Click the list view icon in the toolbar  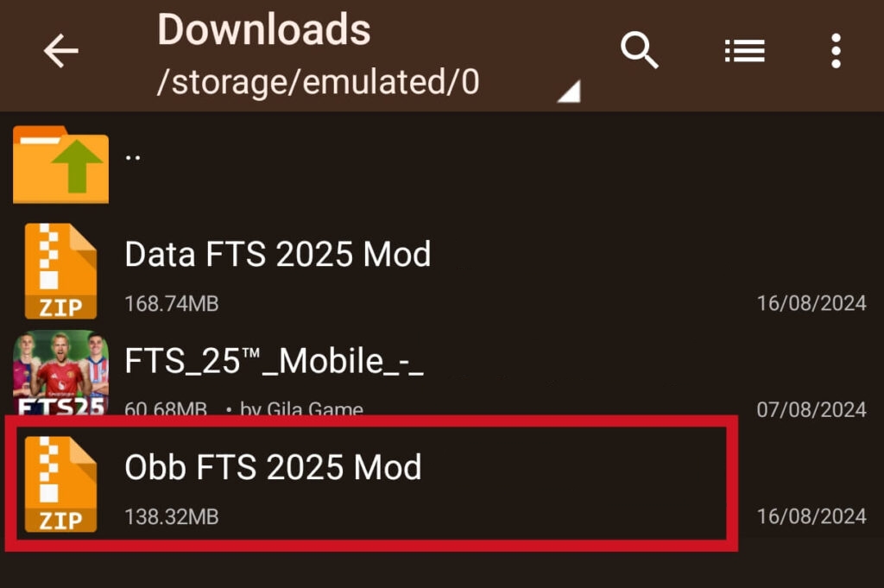744,52
